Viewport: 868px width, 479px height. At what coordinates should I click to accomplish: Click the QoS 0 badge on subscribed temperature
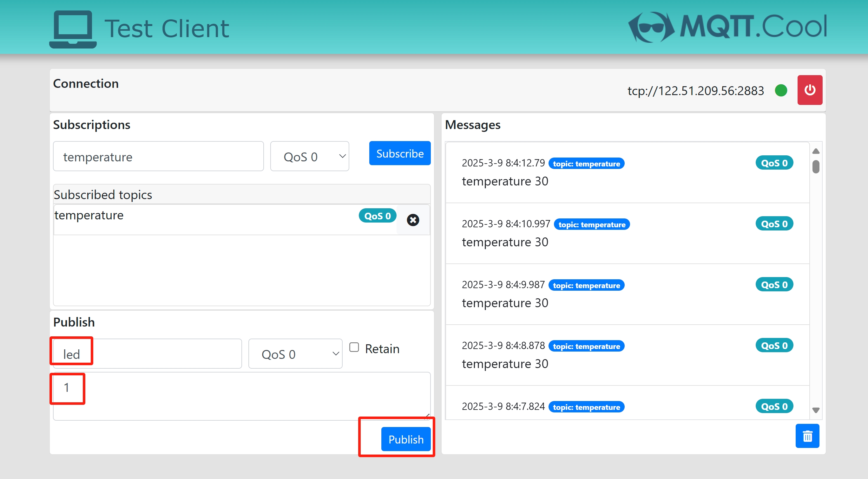point(377,216)
